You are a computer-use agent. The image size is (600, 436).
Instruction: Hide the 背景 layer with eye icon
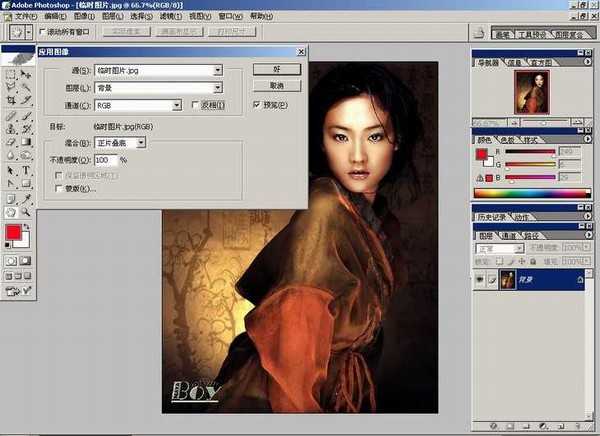[x=479, y=280]
